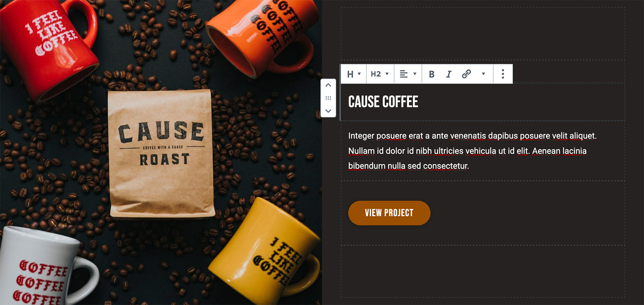Click the Heading block type icon
Viewport: 644px width, 305px height.
[353, 74]
